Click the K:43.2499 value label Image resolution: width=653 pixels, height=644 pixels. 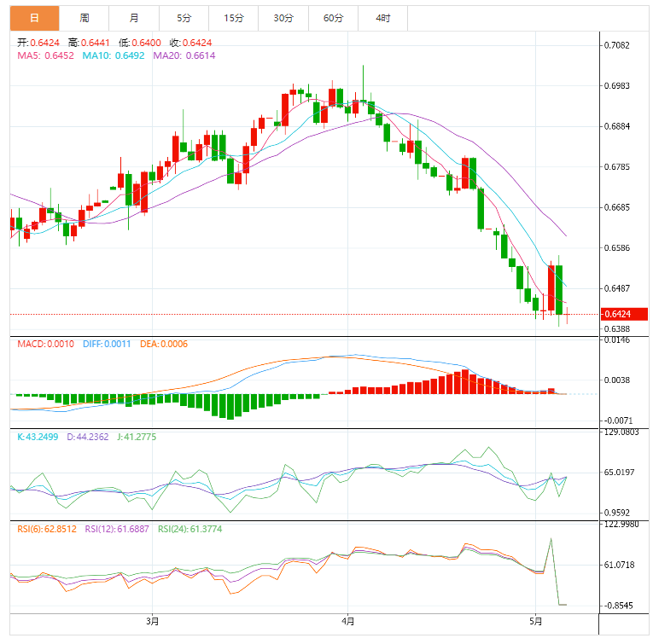click(38, 437)
